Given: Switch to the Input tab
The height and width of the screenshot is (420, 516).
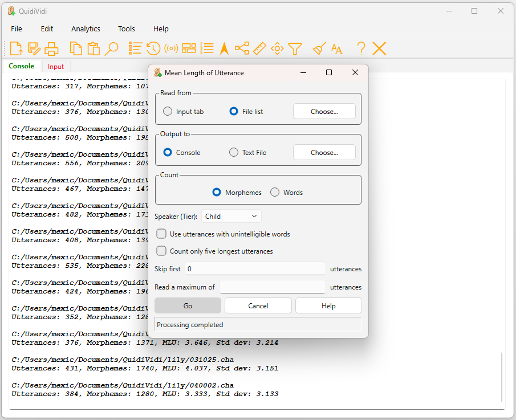Looking at the screenshot, I should point(56,67).
